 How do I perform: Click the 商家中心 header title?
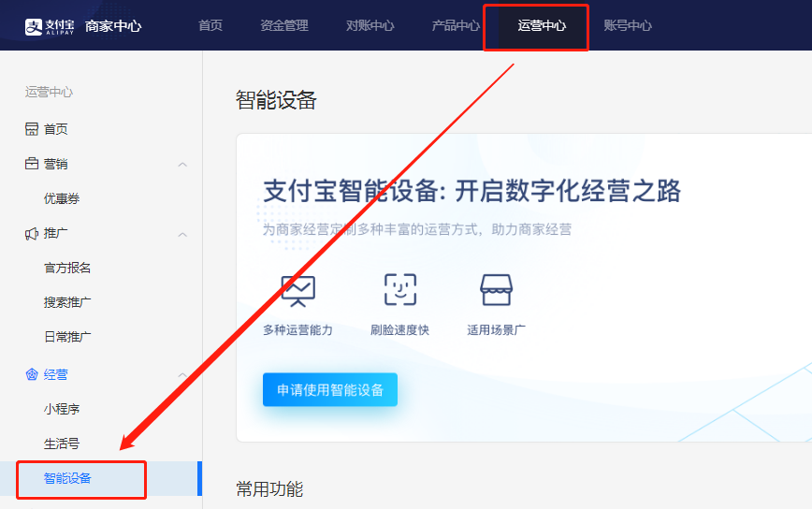113,26
